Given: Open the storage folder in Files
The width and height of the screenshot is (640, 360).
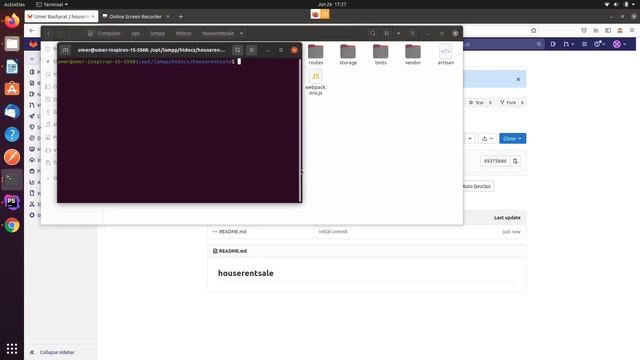Looking at the screenshot, I should click(x=348, y=55).
